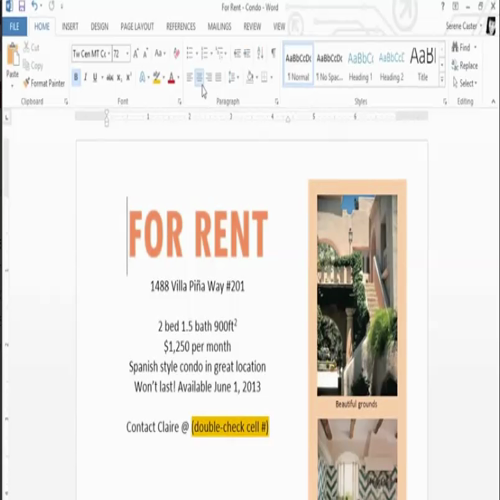Switch to the VIEW tab
The image size is (500, 500).
click(279, 26)
